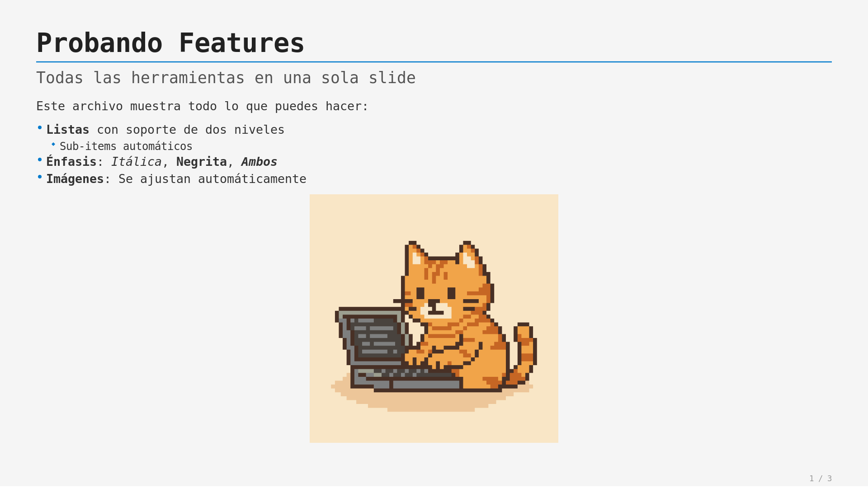Click the bold word 'Negrita'
868x488 pixels.
click(202, 162)
